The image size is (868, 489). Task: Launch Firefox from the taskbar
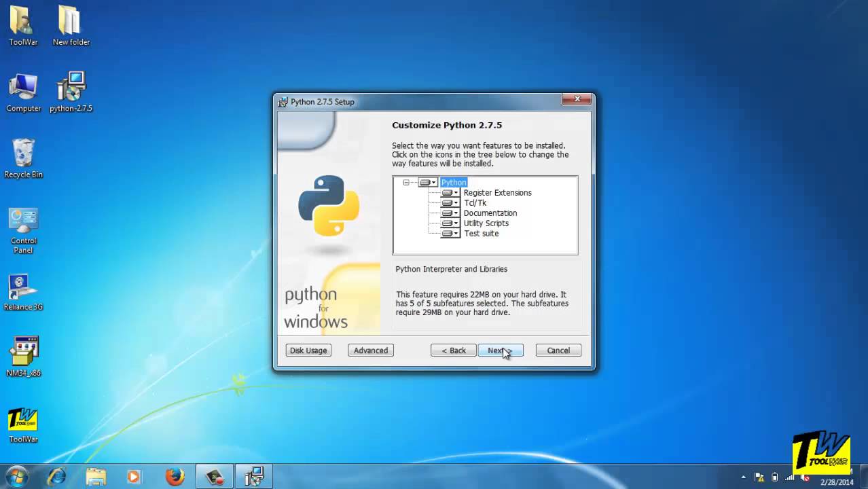click(175, 476)
